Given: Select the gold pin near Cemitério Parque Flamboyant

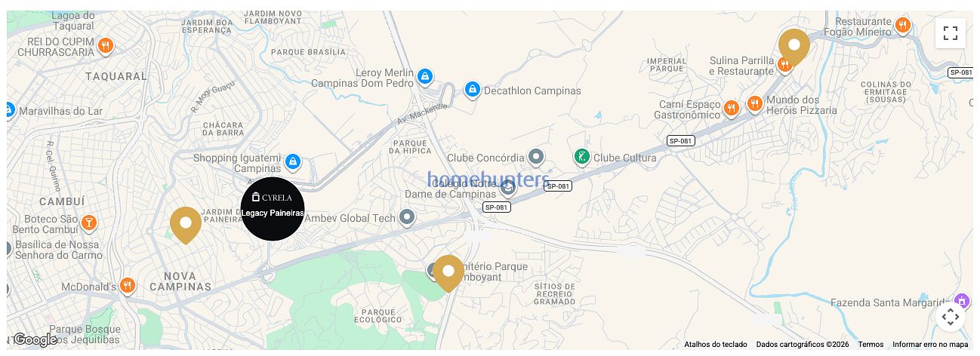Looking at the screenshot, I should [x=448, y=274].
